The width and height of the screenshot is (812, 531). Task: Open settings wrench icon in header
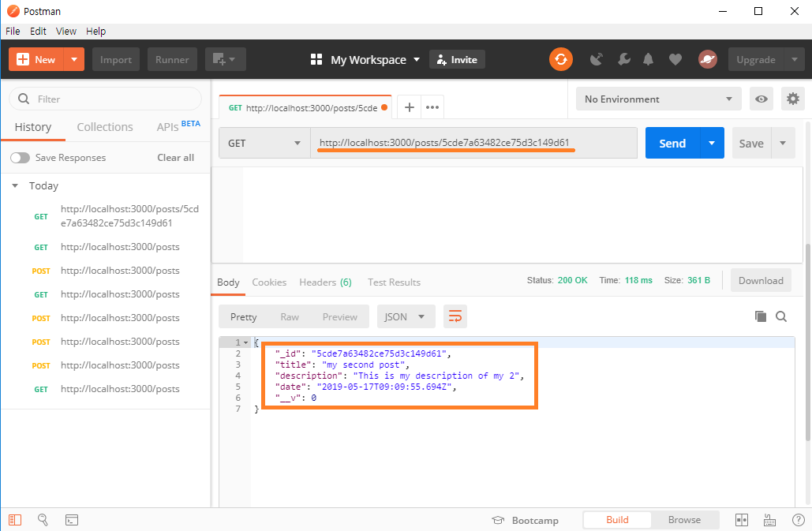[623, 59]
